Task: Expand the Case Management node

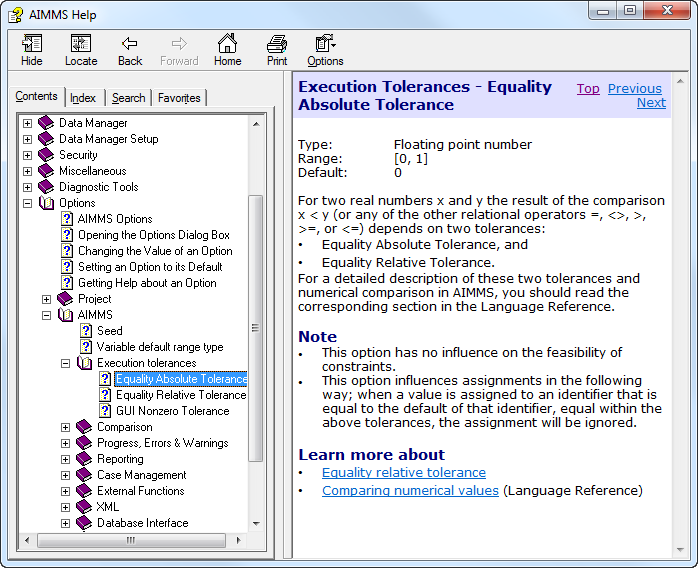Action: (x=65, y=475)
